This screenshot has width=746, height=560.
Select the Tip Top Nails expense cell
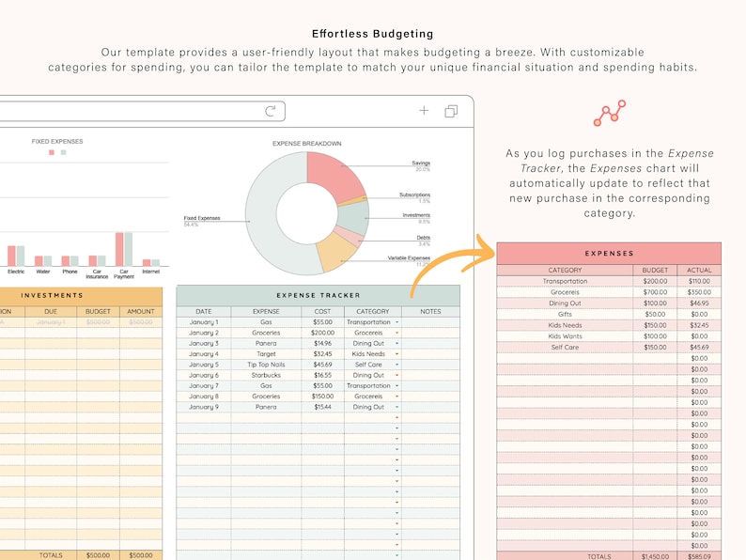[x=266, y=365]
